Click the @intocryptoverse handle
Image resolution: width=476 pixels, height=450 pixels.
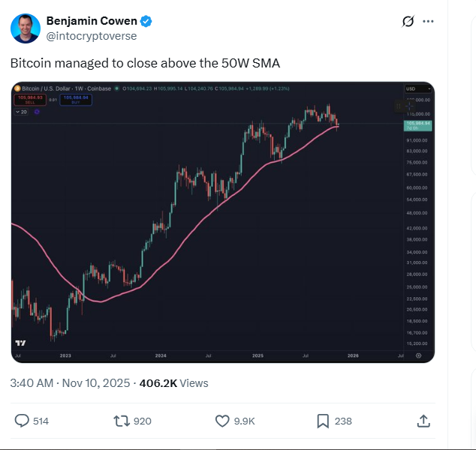tap(92, 35)
